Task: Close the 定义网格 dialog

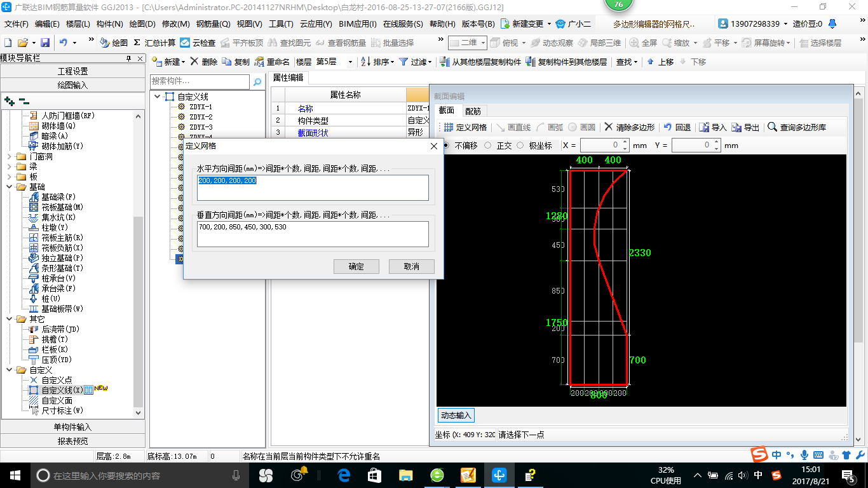Action: pyautogui.click(x=434, y=146)
